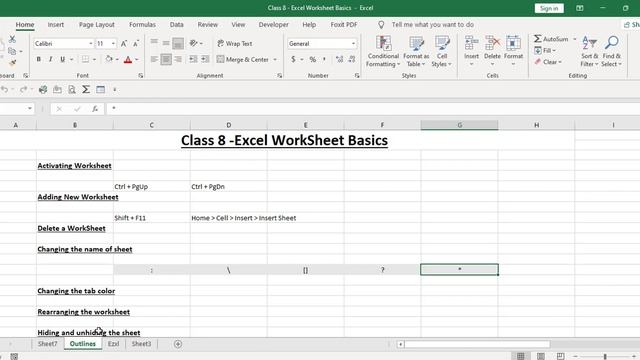Image resolution: width=640 pixels, height=360 pixels.
Task: Open Font dialog launcher
Action: click(140, 76)
